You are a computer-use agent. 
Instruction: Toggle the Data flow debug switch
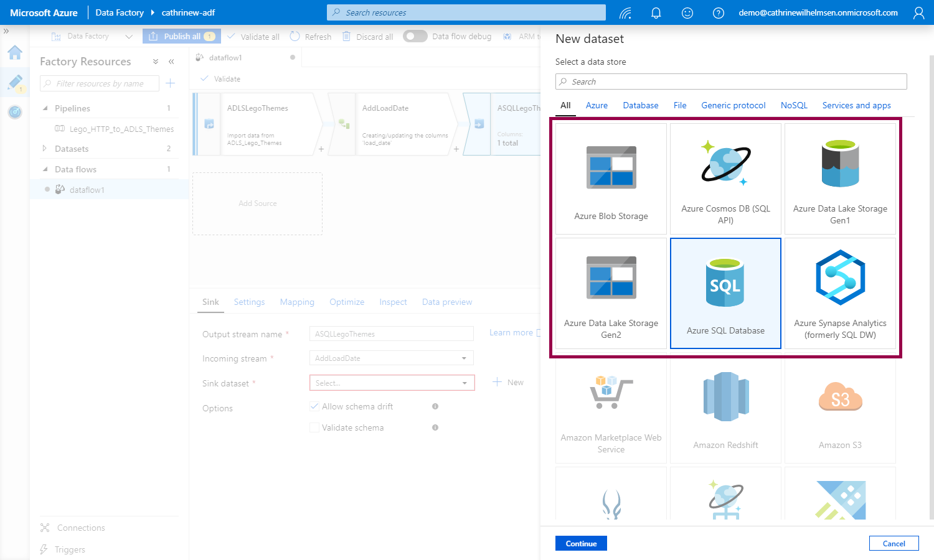pos(415,36)
